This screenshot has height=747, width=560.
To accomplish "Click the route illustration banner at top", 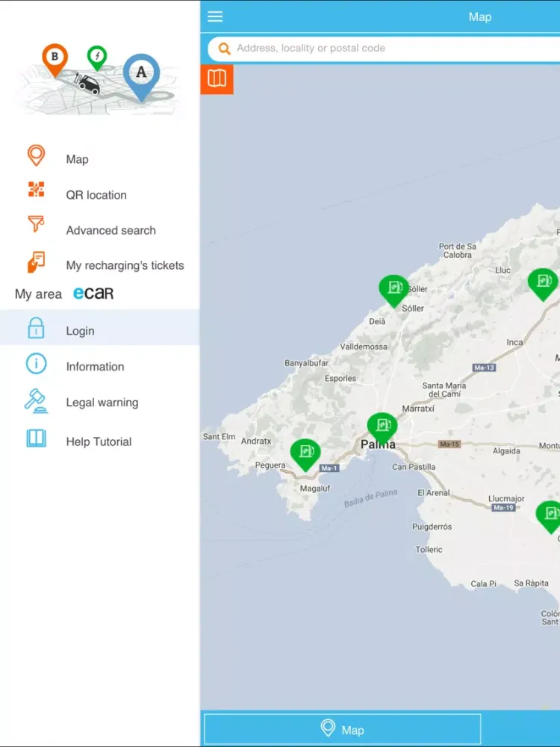I will click(x=99, y=80).
